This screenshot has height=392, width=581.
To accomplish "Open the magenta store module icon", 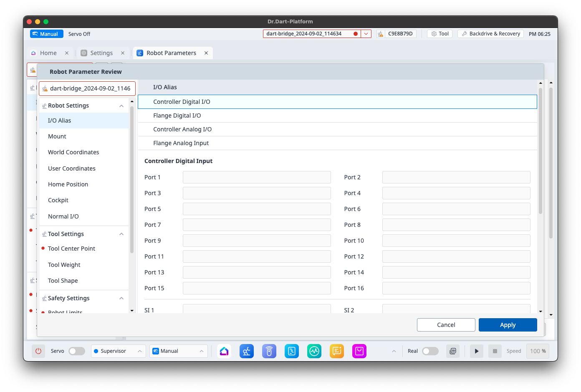I will pyautogui.click(x=359, y=351).
